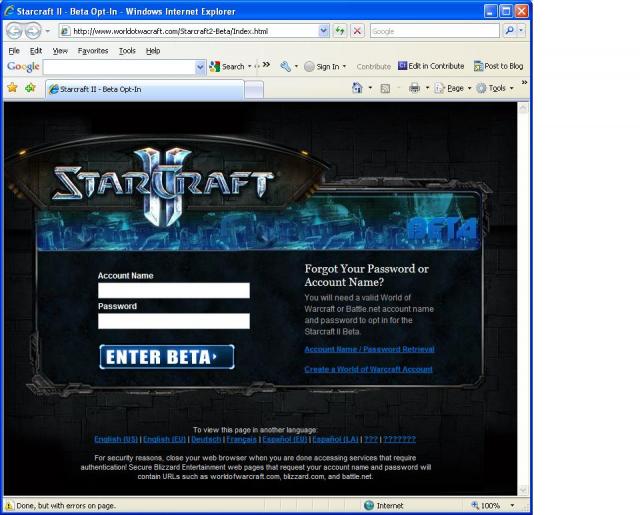The width and height of the screenshot is (640, 515).
Task: Open the Favorites menu
Action: (x=93, y=51)
